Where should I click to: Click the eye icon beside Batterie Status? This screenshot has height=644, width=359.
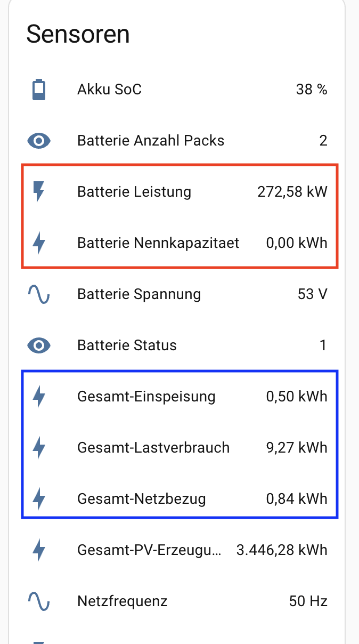click(x=39, y=345)
